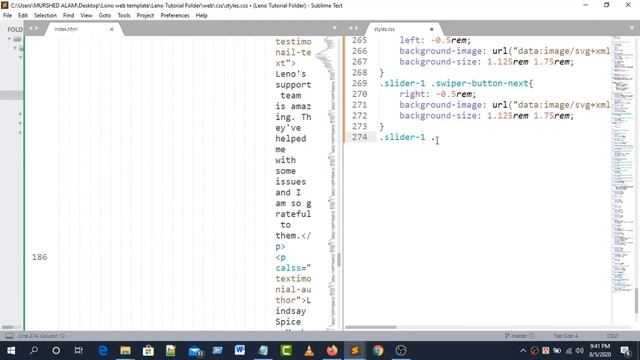The width and height of the screenshot is (640, 360).
Task: Open the Find menu
Action: coord(69,16)
